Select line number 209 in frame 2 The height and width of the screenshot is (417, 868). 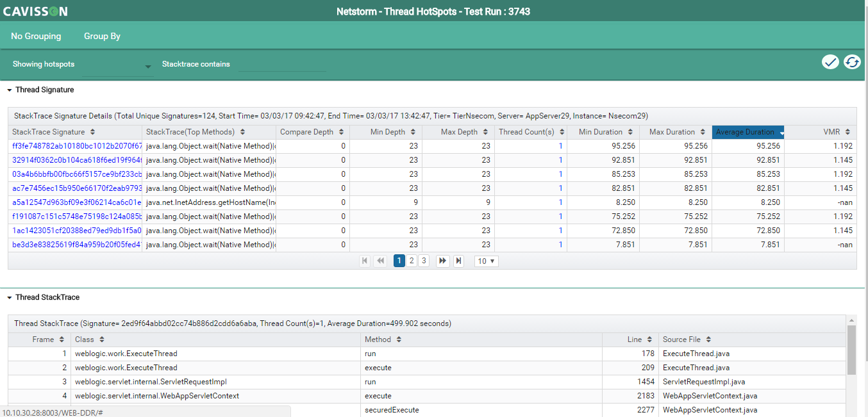(630, 368)
